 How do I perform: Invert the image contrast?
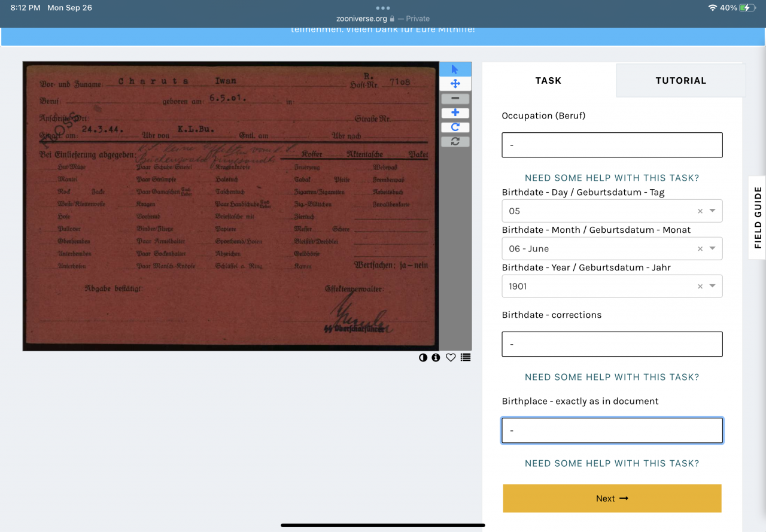pyautogui.click(x=423, y=357)
